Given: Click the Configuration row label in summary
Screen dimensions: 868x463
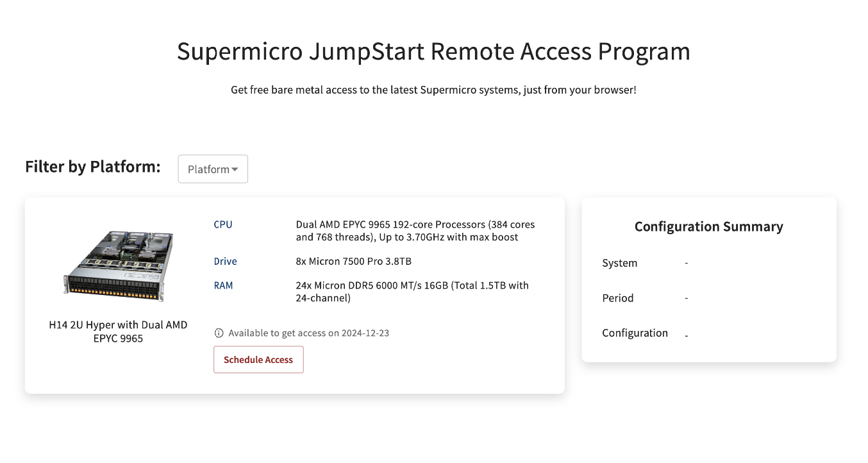Looking at the screenshot, I should tap(635, 333).
